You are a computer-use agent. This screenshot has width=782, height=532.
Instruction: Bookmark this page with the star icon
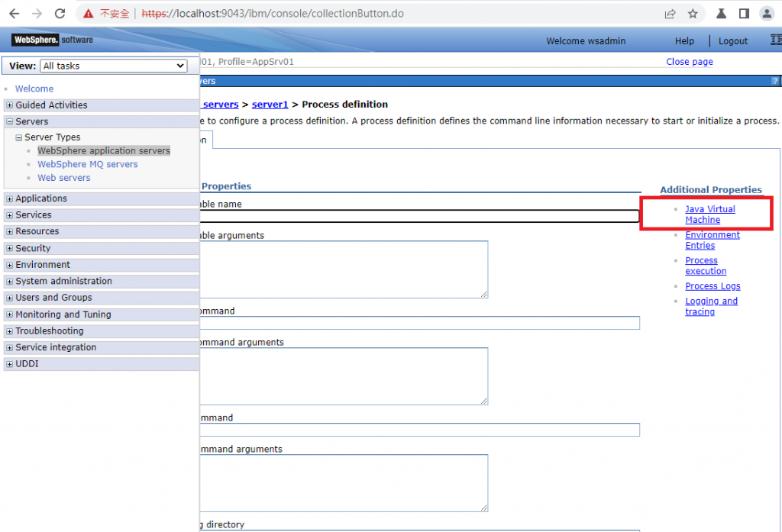pos(693,14)
